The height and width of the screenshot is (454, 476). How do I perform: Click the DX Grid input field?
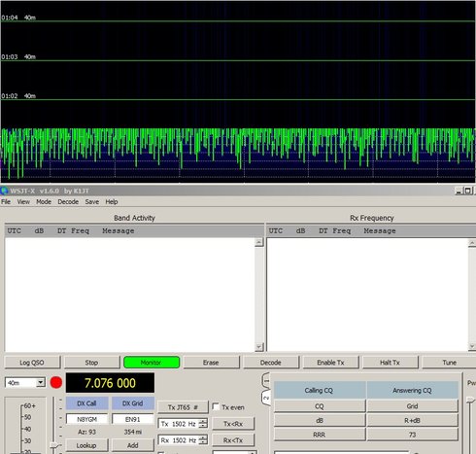133,419
